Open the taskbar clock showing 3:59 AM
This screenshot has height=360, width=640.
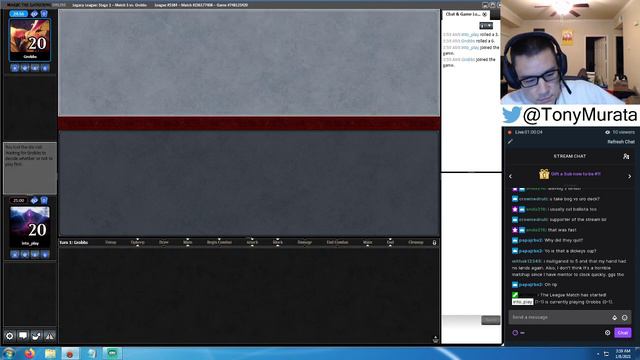click(x=623, y=354)
